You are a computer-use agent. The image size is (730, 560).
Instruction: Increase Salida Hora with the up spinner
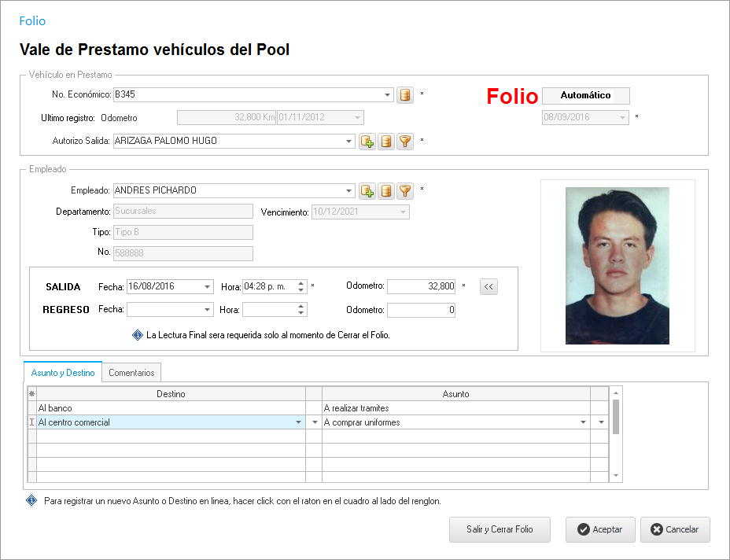click(x=301, y=283)
